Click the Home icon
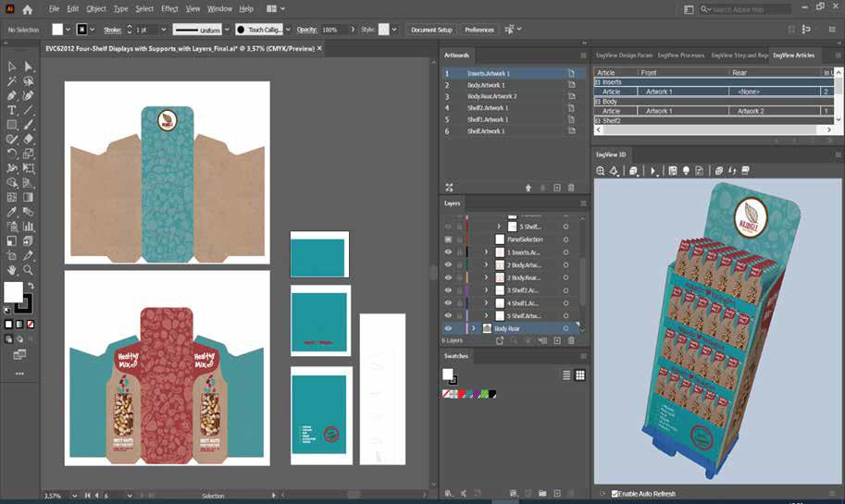This screenshot has width=845, height=504. pos(27,9)
